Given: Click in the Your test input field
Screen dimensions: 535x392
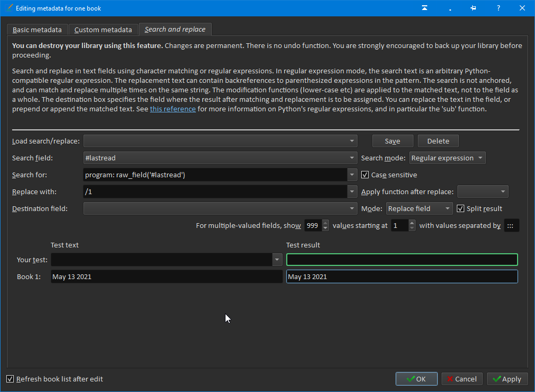Looking at the screenshot, I should pos(162,260).
